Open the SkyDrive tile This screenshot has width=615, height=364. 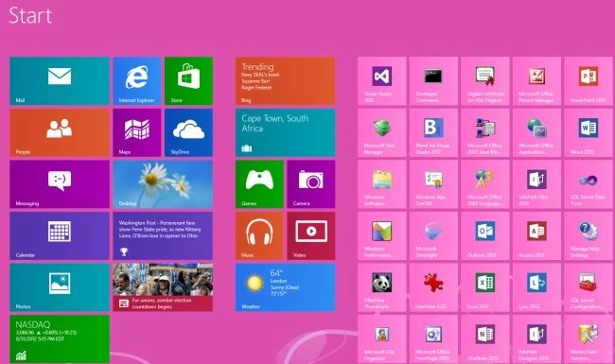point(188,132)
